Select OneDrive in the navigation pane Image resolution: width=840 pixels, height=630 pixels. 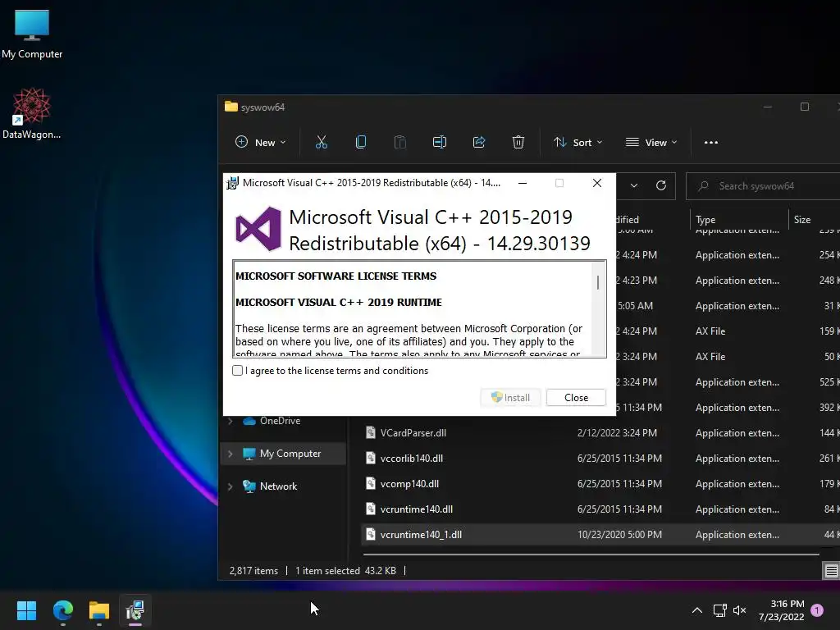pos(280,421)
